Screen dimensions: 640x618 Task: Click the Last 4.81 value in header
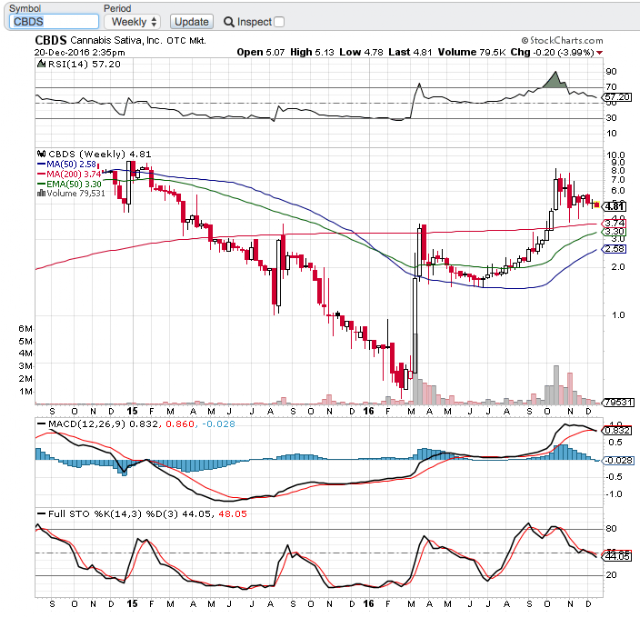pos(410,52)
